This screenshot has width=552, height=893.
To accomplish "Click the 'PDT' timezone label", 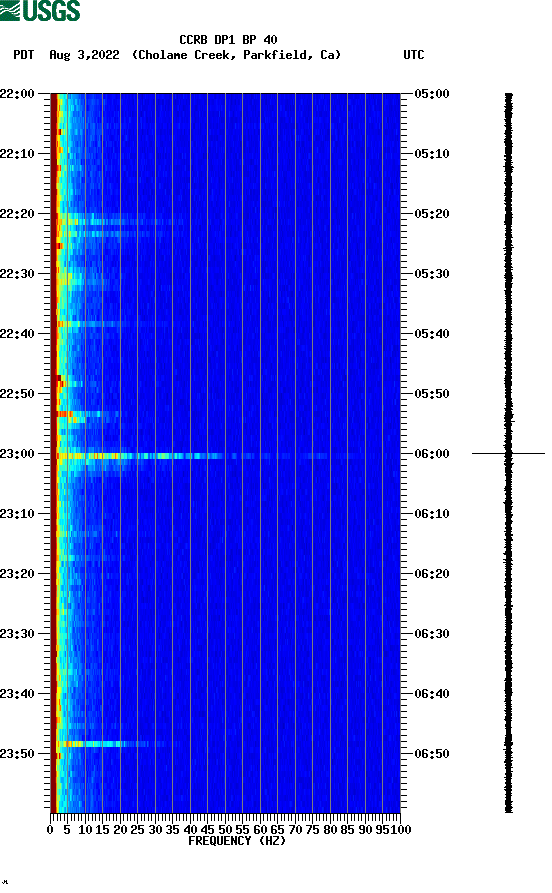I will tap(23, 55).
